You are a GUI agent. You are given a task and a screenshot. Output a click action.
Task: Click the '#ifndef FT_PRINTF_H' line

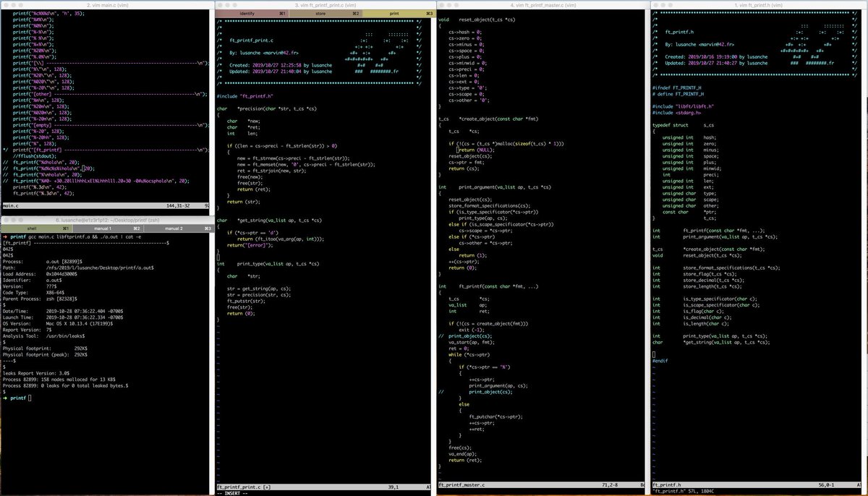[678, 87]
